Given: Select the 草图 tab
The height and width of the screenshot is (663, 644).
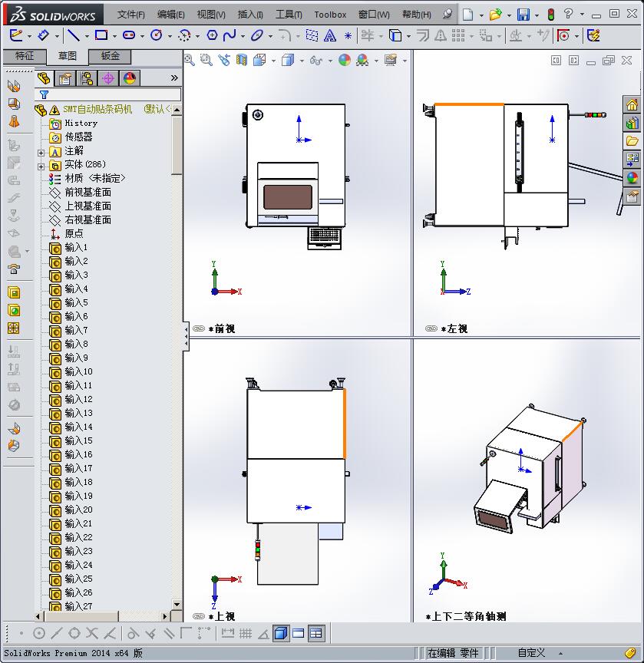Looking at the screenshot, I should [67, 56].
